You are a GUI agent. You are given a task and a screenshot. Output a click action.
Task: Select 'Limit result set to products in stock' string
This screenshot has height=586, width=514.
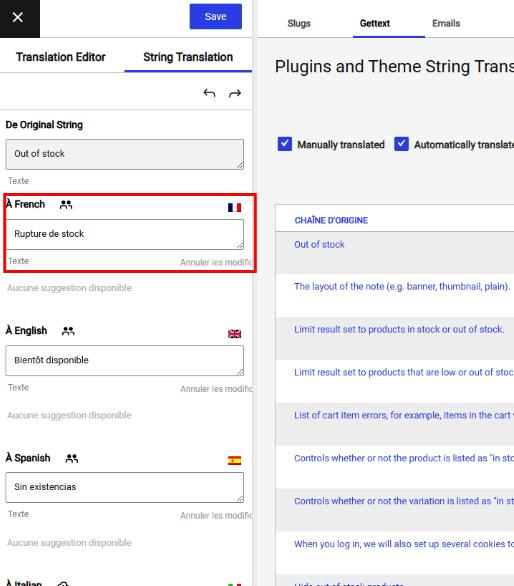point(399,330)
